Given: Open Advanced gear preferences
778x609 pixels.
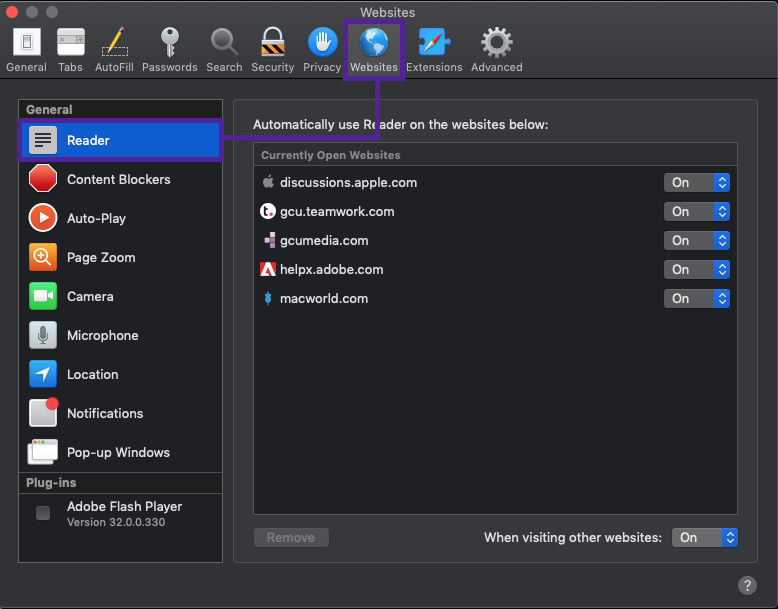Looking at the screenshot, I should 496,50.
